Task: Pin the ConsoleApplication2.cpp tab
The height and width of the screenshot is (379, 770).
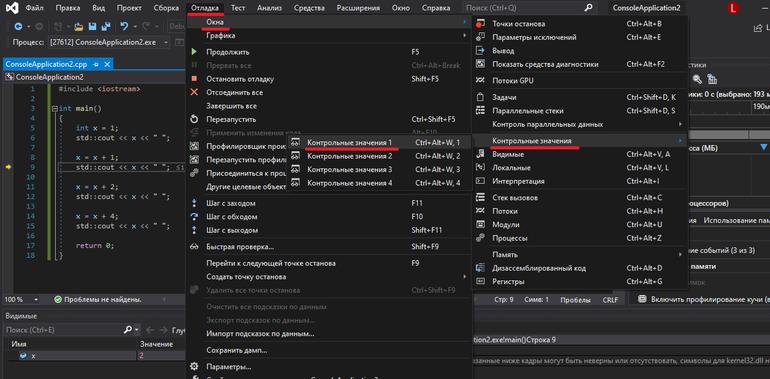Action: (96, 64)
